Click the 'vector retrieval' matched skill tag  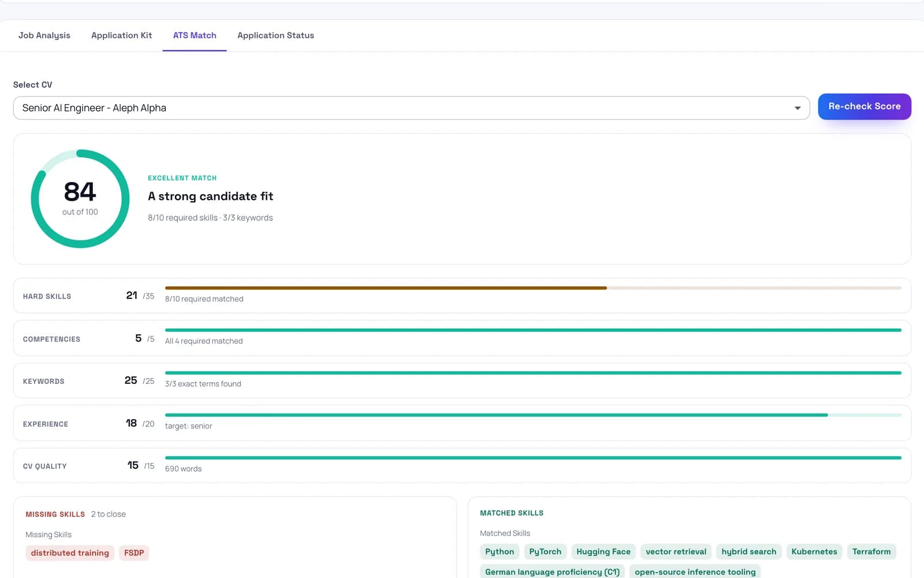(x=676, y=552)
